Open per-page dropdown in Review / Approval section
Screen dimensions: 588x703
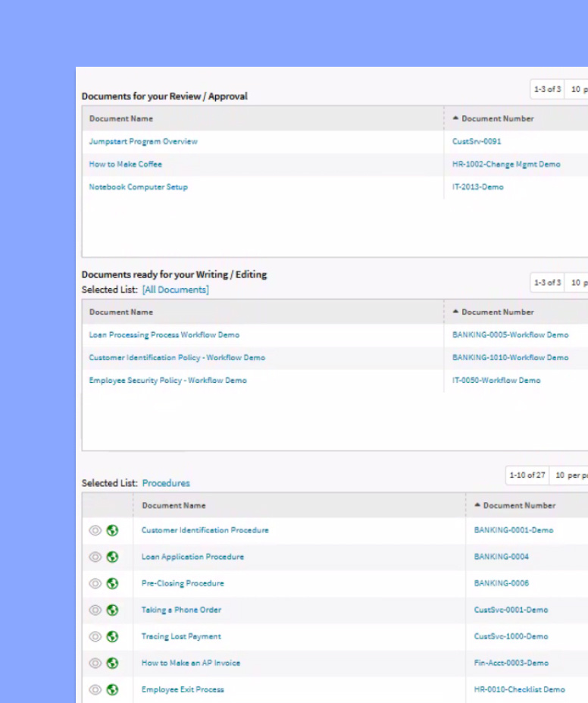click(577, 89)
